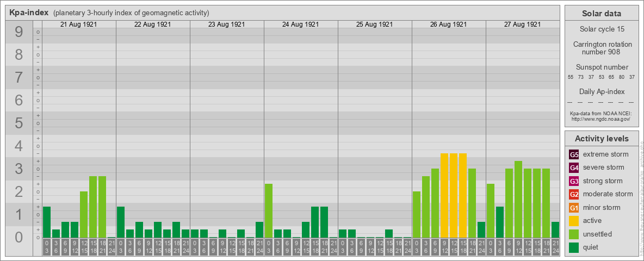Click the 0-3 bar on 27 Aug
644x261 pixels.
[x=491, y=211]
